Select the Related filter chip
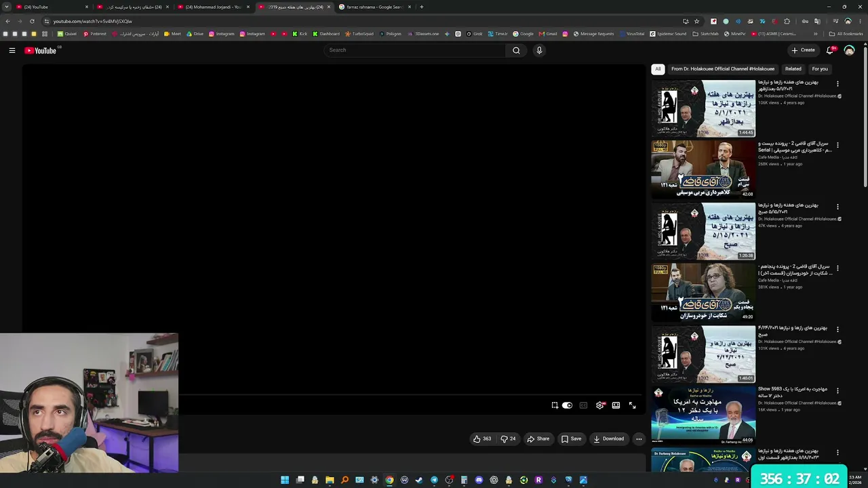The height and width of the screenshot is (488, 868). tap(793, 68)
